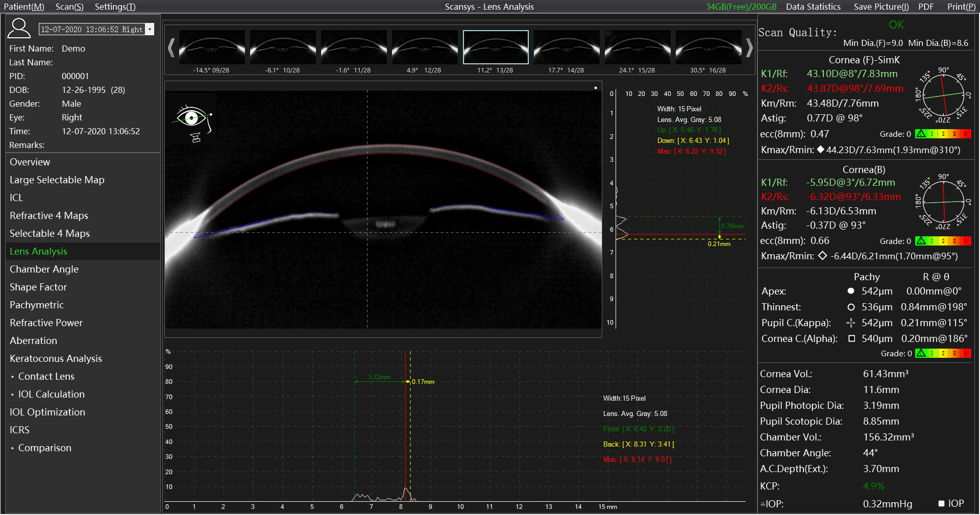Screen dimensions: 980x515
Task: Open Refractive 4 Maps
Action: (x=83, y=215)
